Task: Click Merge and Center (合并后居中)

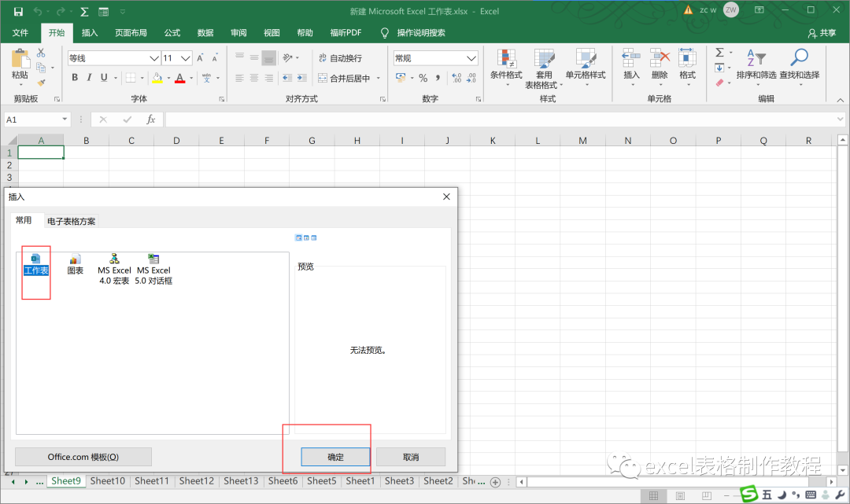Action: (x=344, y=78)
